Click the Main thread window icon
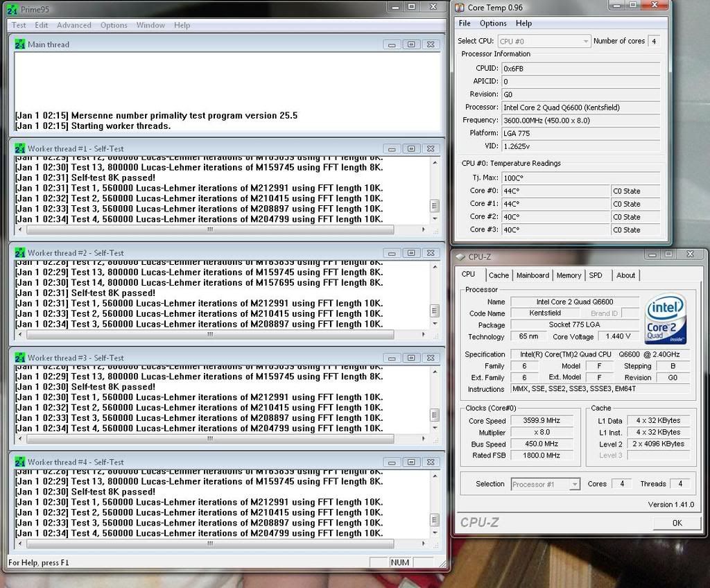Viewport: 710px width, 588px height. pos(20,44)
